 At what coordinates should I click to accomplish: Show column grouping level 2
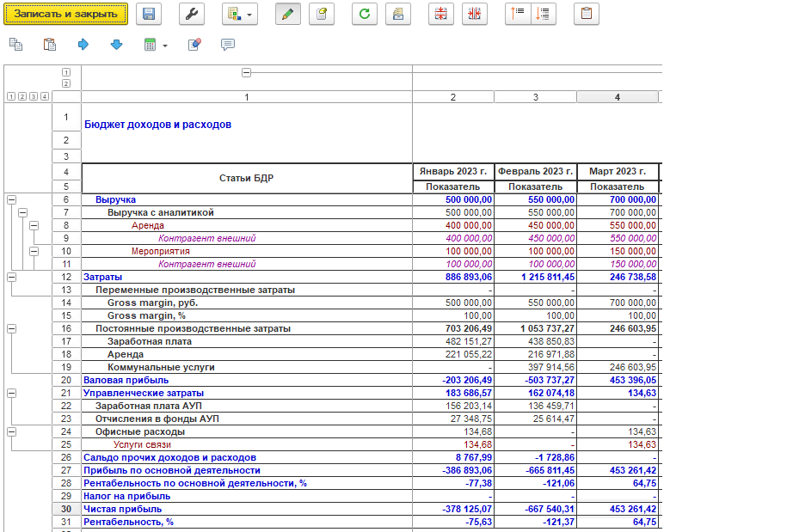(x=66, y=83)
